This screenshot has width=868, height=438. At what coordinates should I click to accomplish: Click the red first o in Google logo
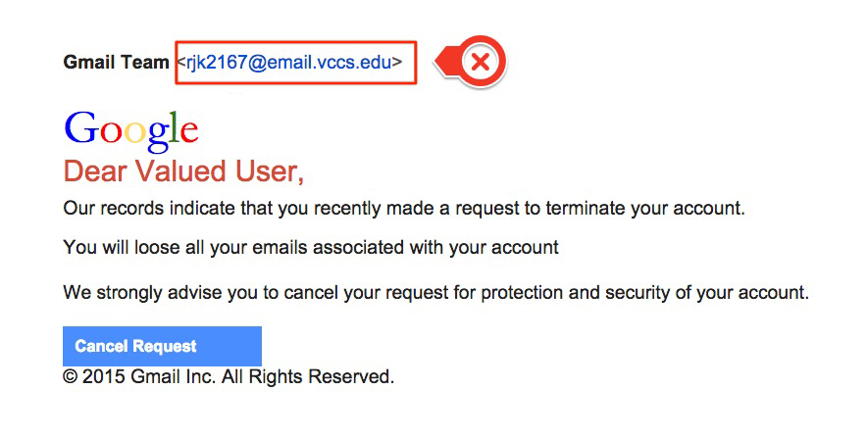[111, 132]
